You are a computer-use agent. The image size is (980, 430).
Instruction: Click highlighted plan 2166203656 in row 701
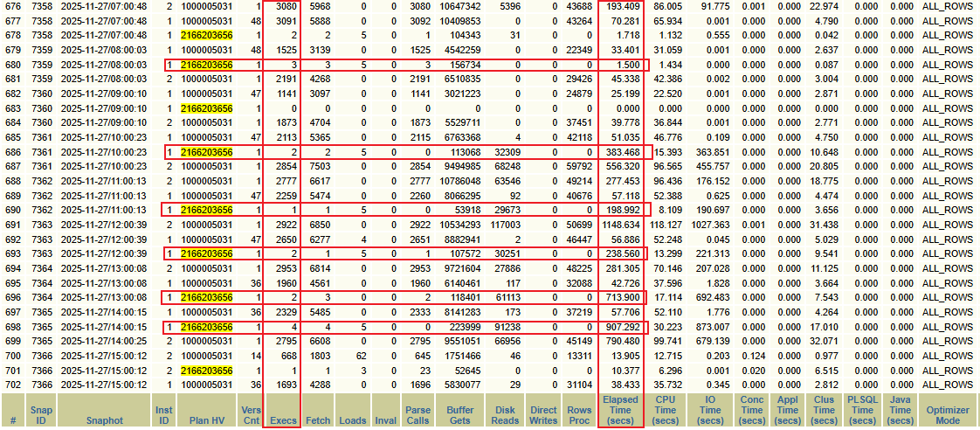[x=207, y=371]
